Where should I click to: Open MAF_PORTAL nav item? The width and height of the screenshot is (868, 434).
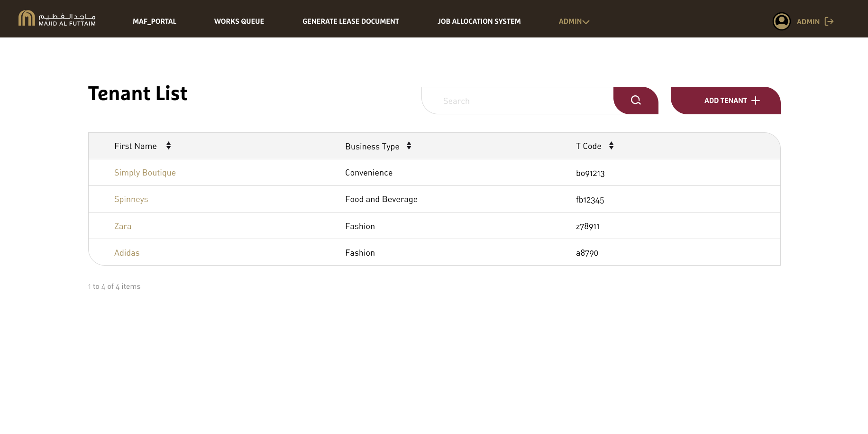tap(155, 21)
